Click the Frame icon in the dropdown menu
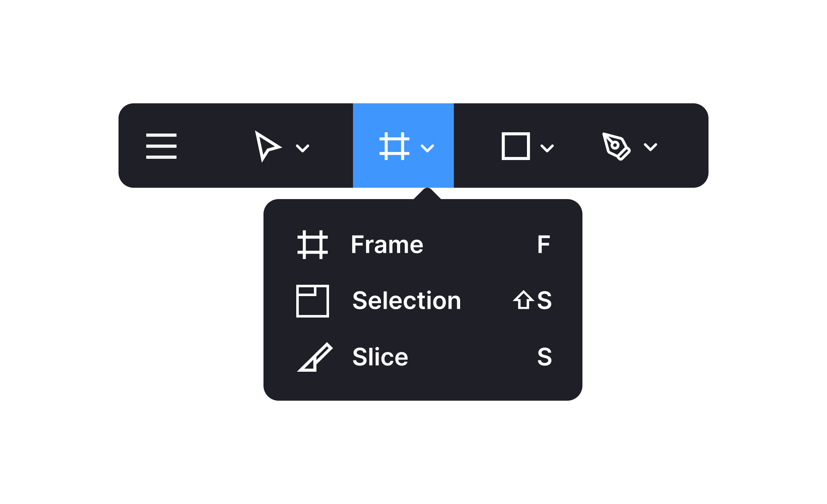The width and height of the screenshot is (827, 504). [313, 244]
